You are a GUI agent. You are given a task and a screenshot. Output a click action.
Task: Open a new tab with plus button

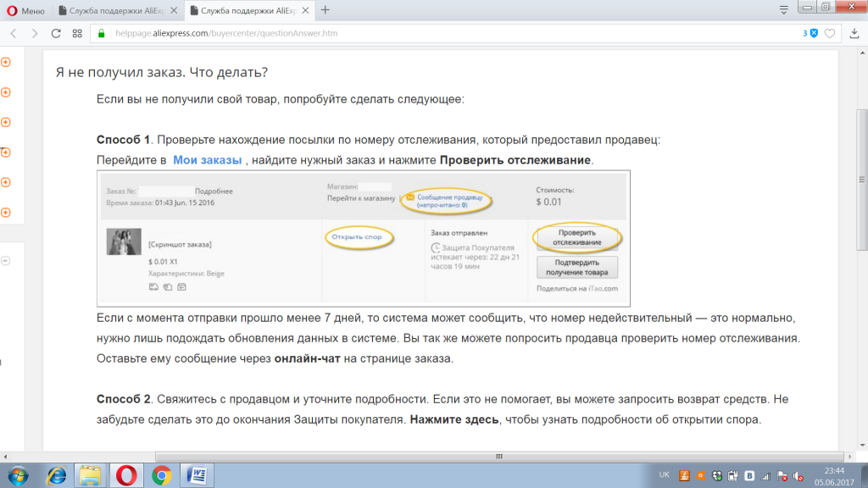[325, 10]
